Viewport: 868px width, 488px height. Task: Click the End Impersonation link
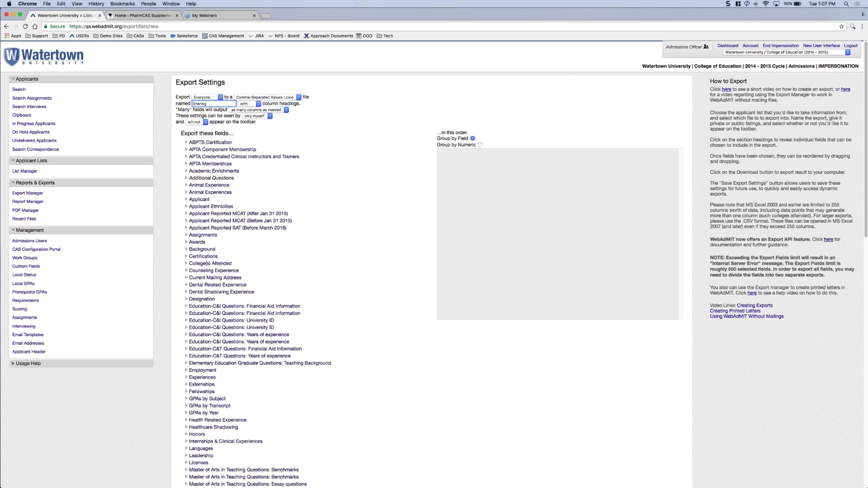780,46
